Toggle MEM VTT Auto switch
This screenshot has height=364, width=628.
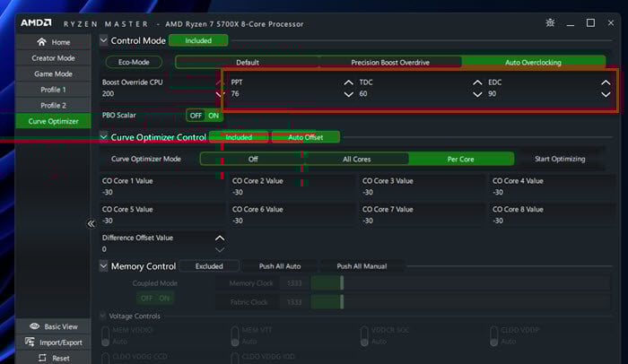(235, 336)
